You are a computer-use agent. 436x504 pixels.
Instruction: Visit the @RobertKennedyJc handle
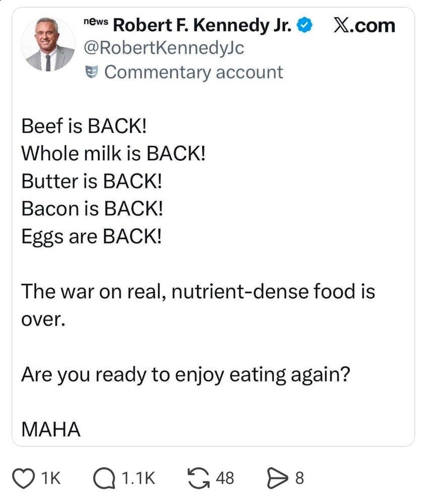(163, 49)
